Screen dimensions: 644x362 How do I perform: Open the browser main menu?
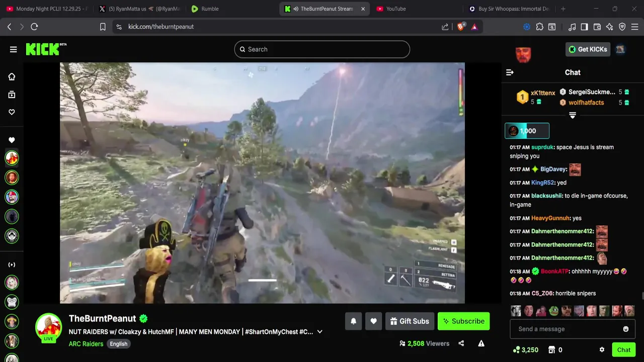pos(635,27)
